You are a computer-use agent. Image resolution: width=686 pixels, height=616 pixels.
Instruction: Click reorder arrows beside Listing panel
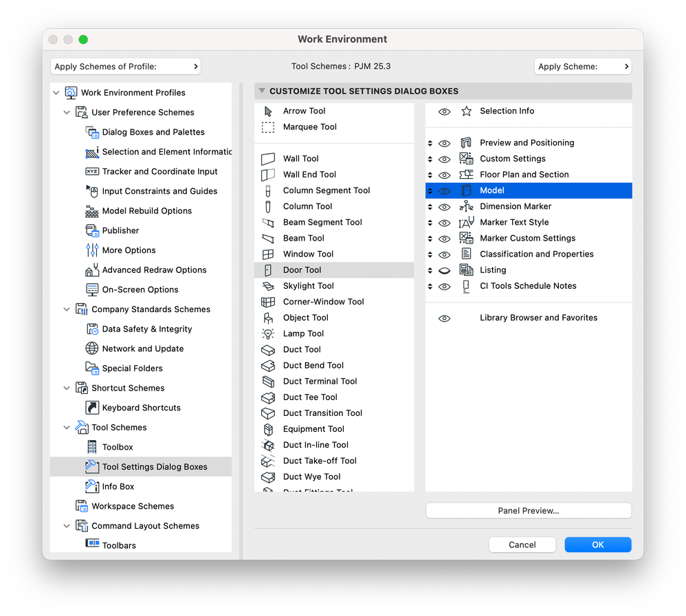tap(430, 270)
